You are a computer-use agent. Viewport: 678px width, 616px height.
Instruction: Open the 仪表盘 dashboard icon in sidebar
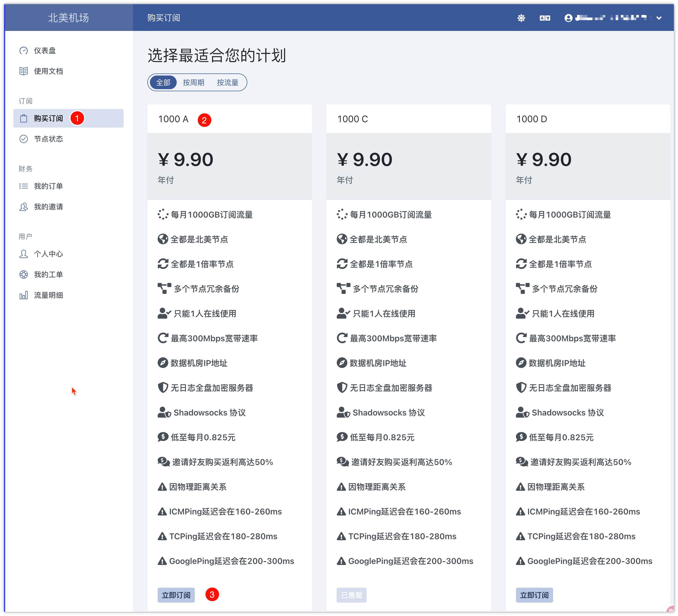[23, 51]
